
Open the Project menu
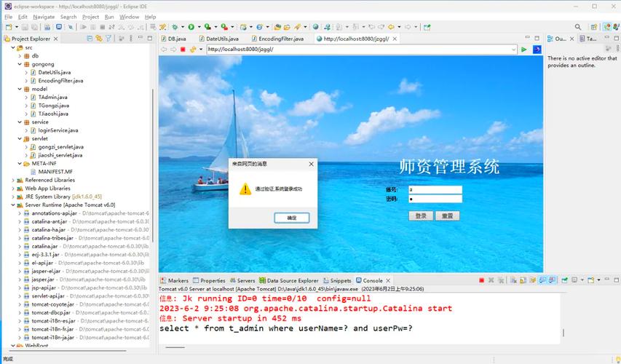90,17
